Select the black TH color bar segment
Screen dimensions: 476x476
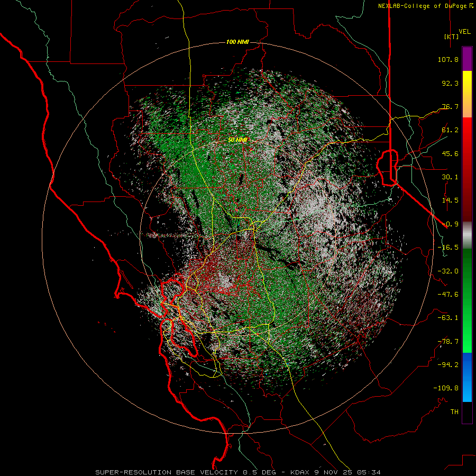(x=467, y=412)
